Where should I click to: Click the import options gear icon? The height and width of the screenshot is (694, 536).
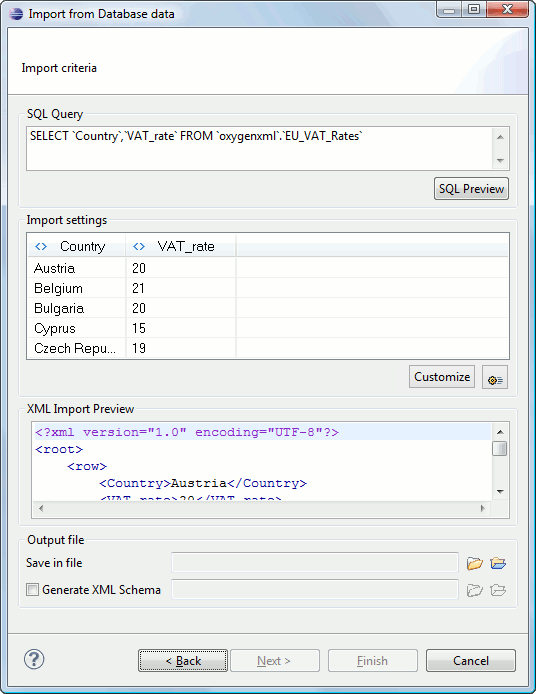point(495,377)
